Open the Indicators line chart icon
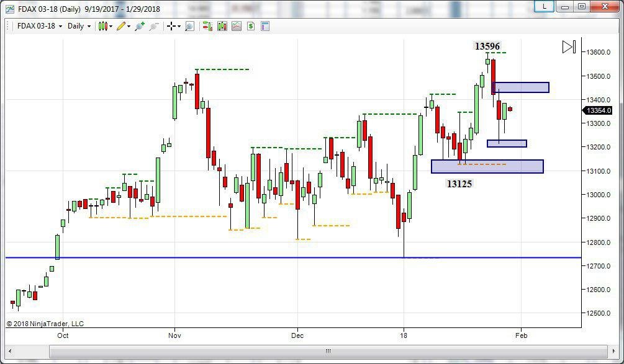The height and width of the screenshot is (364, 624). pyautogui.click(x=237, y=26)
